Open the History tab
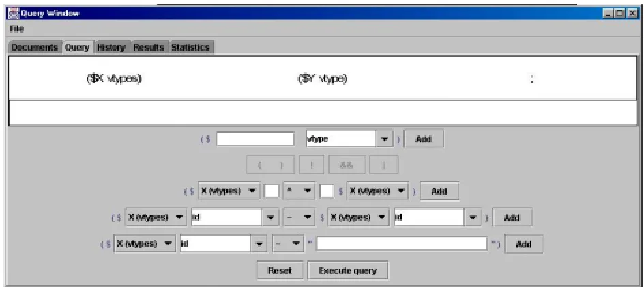Image resolution: width=644 pixels, height=287 pixels. click(111, 47)
